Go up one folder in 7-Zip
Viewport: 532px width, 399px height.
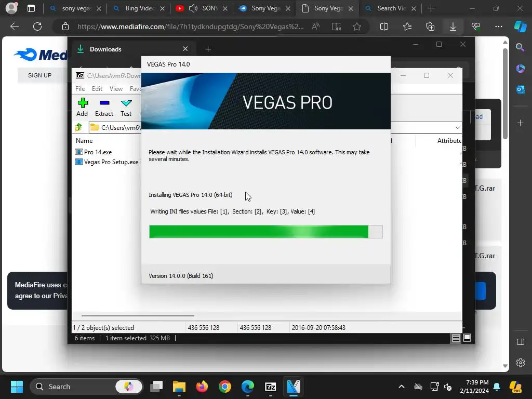[x=79, y=127]
